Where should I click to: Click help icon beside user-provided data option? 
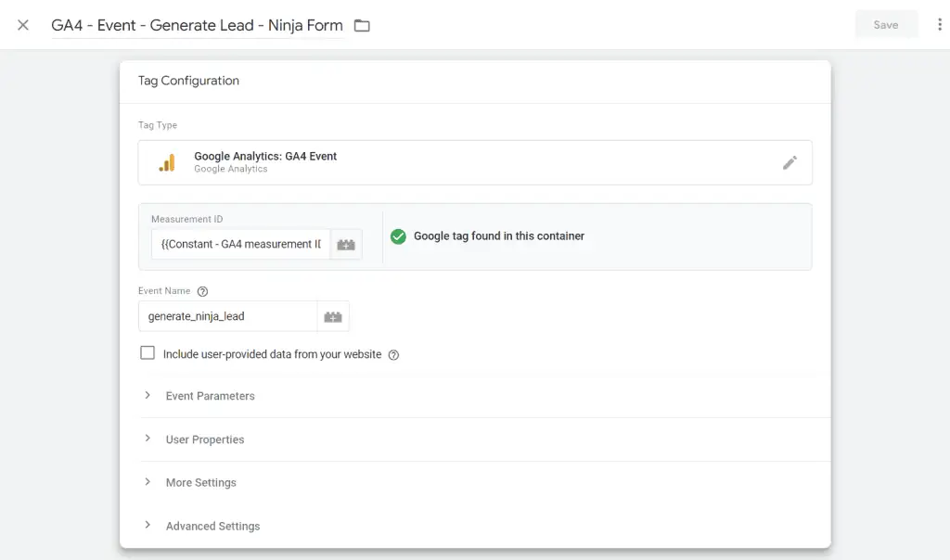coord(393,355)
